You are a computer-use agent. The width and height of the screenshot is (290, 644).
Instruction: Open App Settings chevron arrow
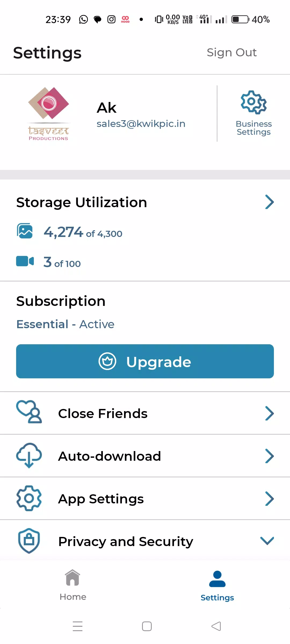tap(269, 499)
